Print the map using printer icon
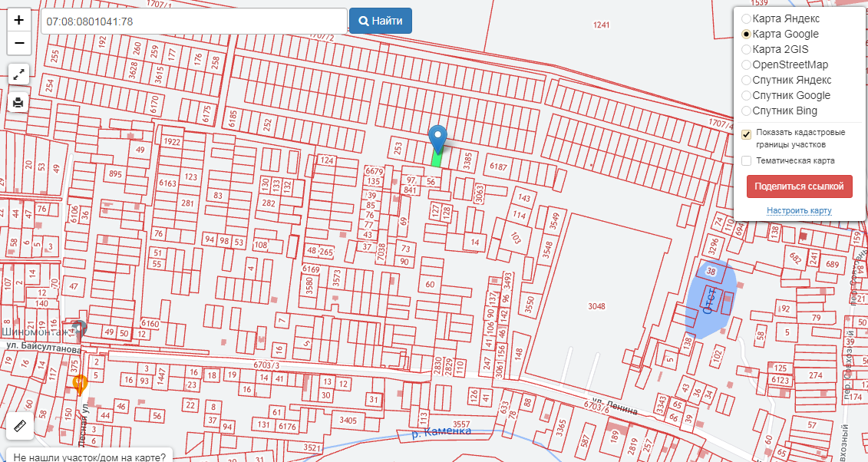Image resolution: width=868 pixels, height=462 pixels. pos(18,102)
